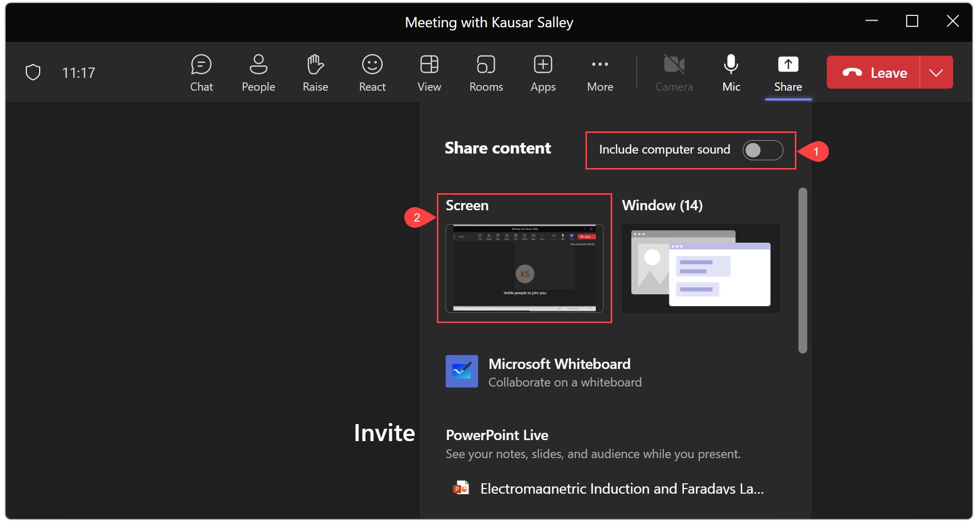Raise your hand

tap(315, 72)
